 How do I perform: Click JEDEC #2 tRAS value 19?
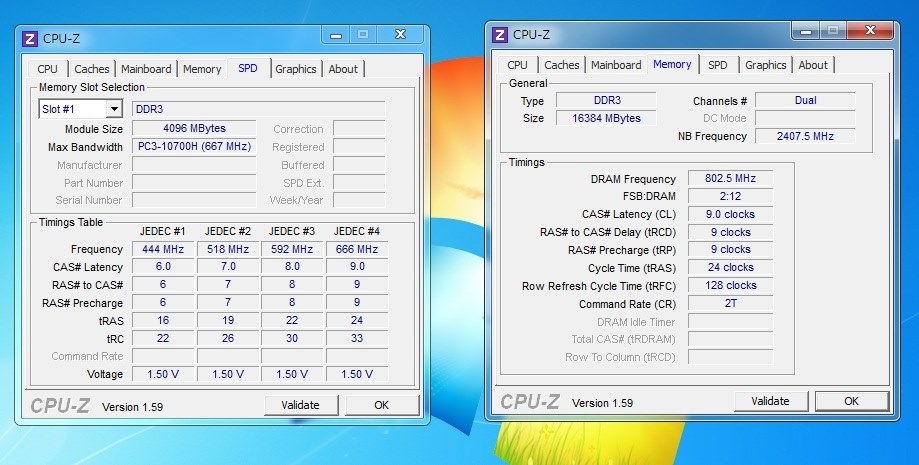click(228, 321)
